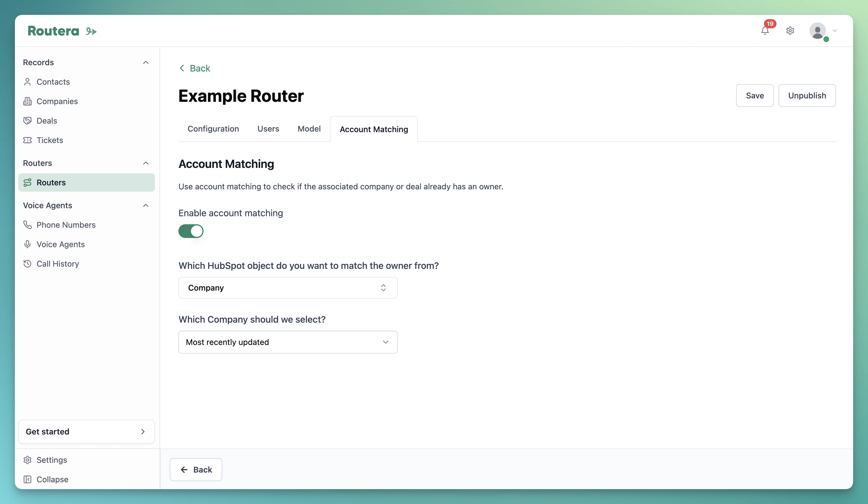Click the Contacts person icon
This screenshot has width=868, height=504.
[27, 82]
